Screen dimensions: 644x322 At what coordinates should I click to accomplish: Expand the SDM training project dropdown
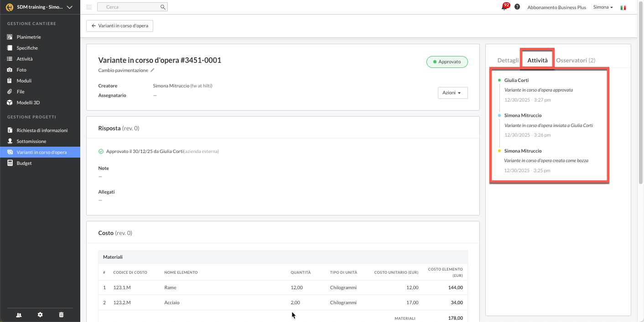[69, 7]
